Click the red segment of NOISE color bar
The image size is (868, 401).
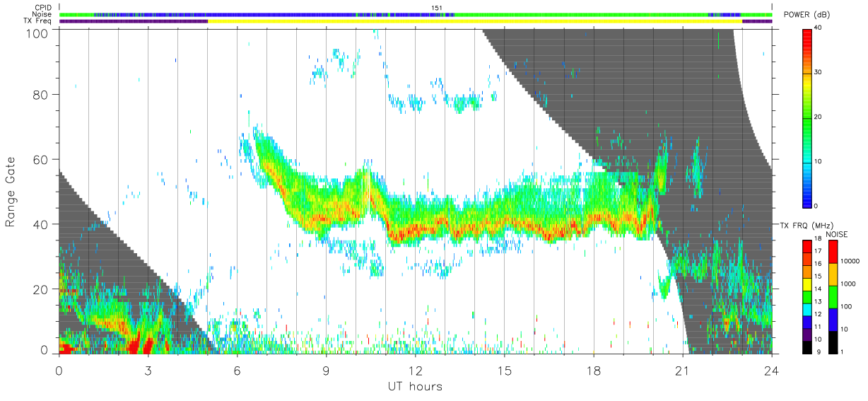tap(834, 252)
